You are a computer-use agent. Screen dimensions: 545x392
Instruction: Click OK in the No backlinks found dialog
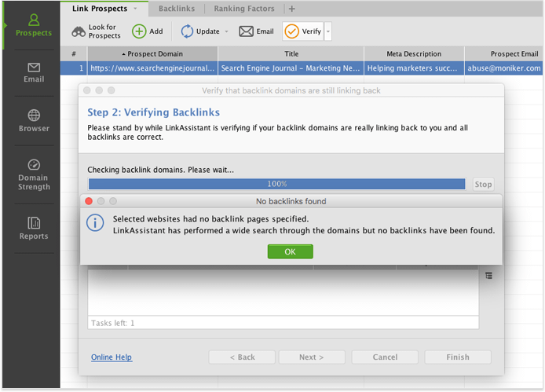tap(291, 251)
